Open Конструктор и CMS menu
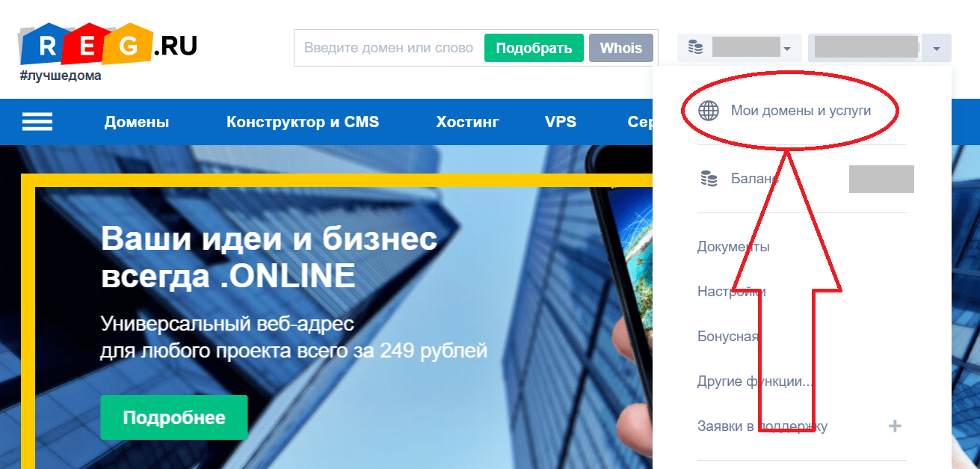Viewport: 980px width, 469px height. pos(303,122)
